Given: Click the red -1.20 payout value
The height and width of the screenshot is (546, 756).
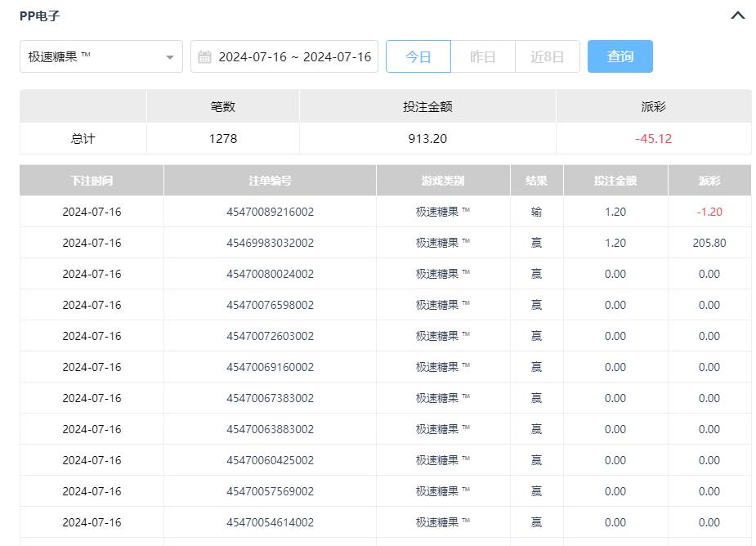Looking at the screenshot, I should tap(709, 212).
